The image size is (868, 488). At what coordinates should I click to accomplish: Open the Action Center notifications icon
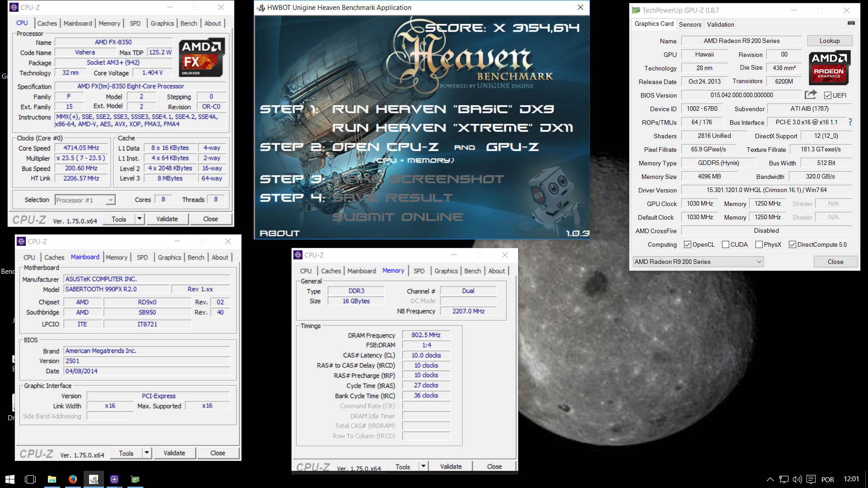(811, 479)
